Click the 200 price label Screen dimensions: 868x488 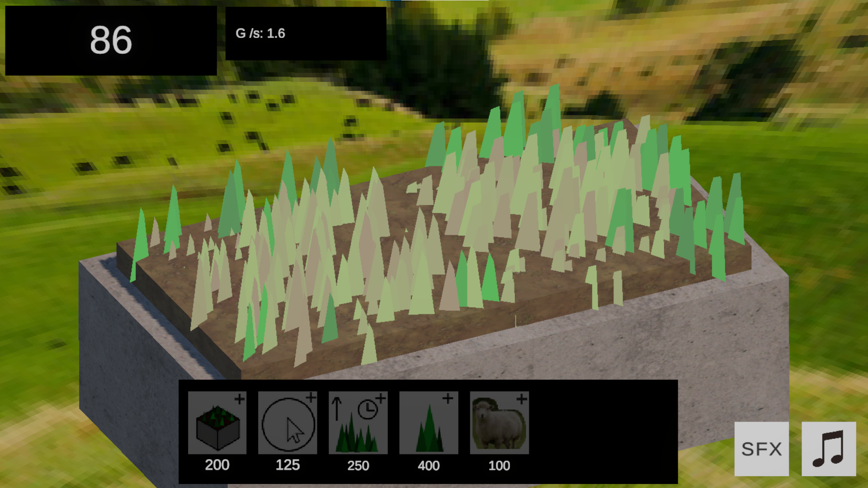[x=217, y=465]
